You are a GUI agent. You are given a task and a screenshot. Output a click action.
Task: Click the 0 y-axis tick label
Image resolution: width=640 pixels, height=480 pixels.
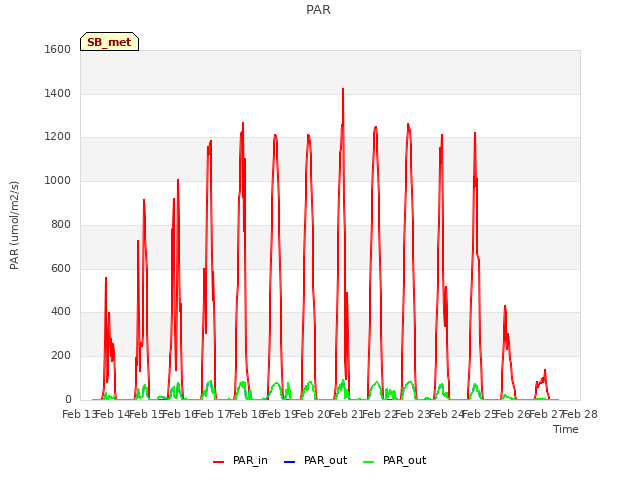(x=68, y=399)
